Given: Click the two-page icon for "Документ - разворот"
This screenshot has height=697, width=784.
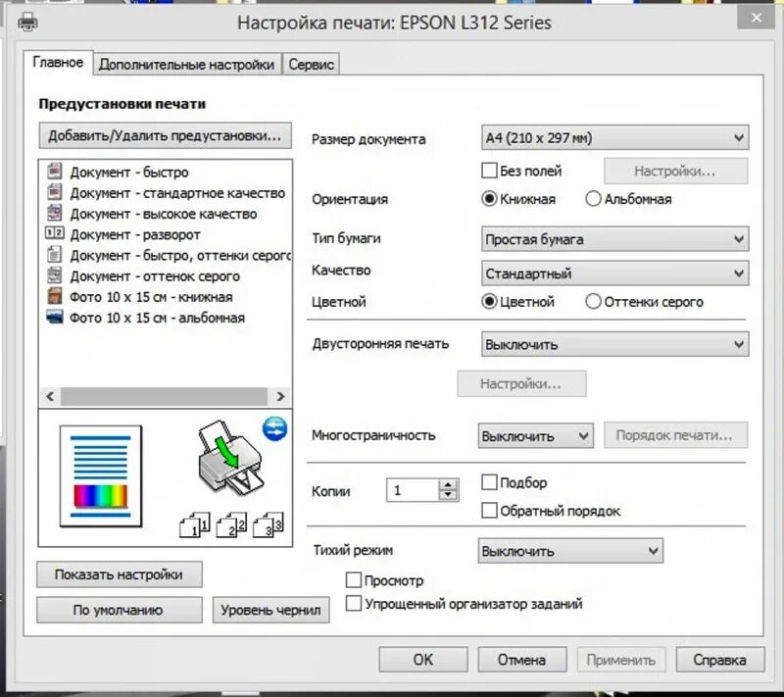Looking at the screenshot, I should pyautogui.click(x=55, y=233).
